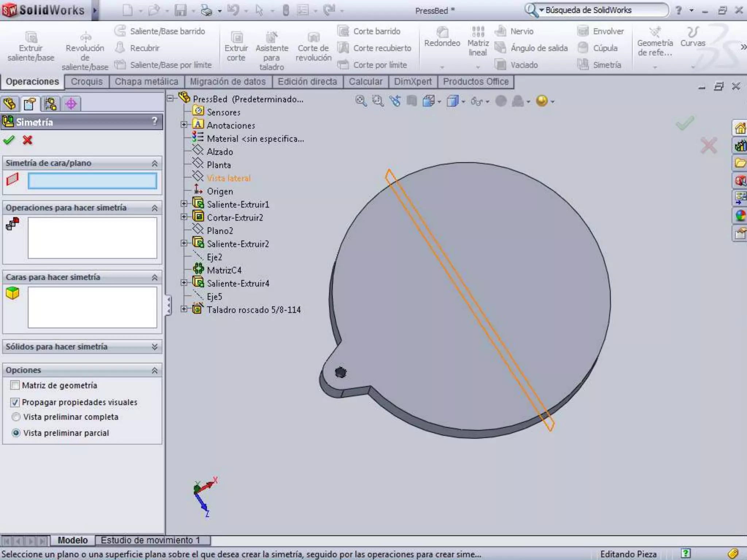The width and height of the screenshot is (747, 560).
Task: Click the Simetría de cara/plano selection box
Action: coord(92,181)
